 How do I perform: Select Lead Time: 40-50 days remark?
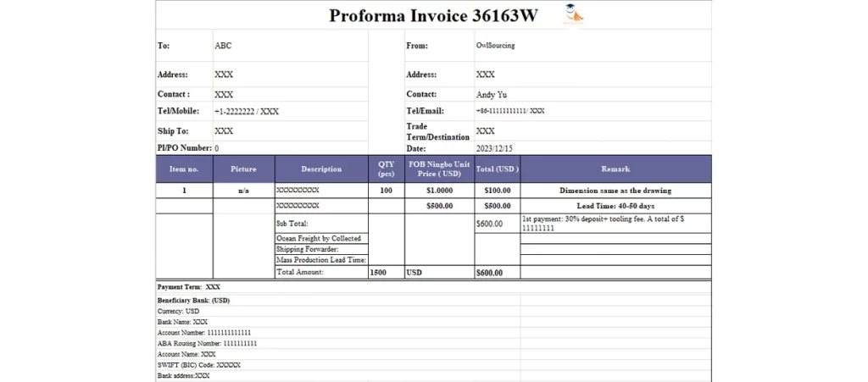point(615,206)
